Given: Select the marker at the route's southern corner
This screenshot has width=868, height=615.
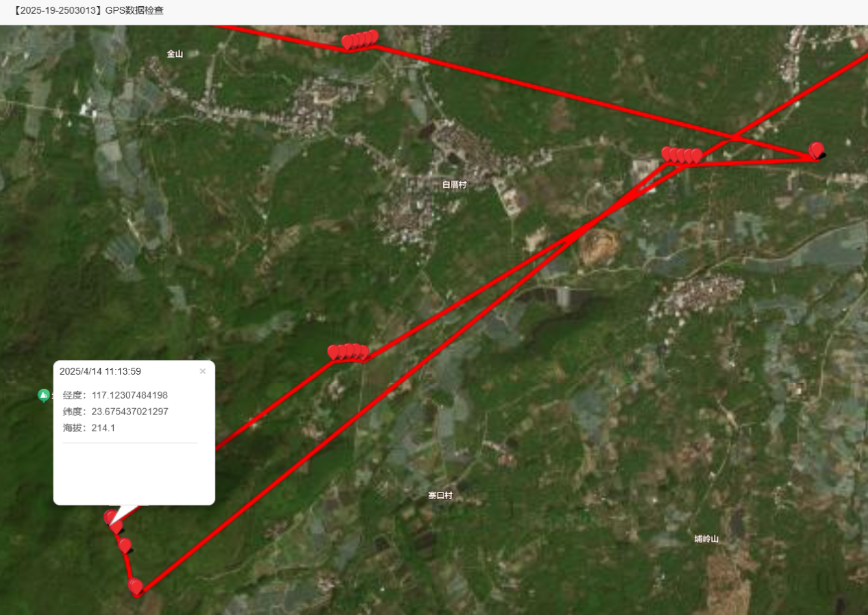Looking at the screenshot, I should [x=136, y=587].
